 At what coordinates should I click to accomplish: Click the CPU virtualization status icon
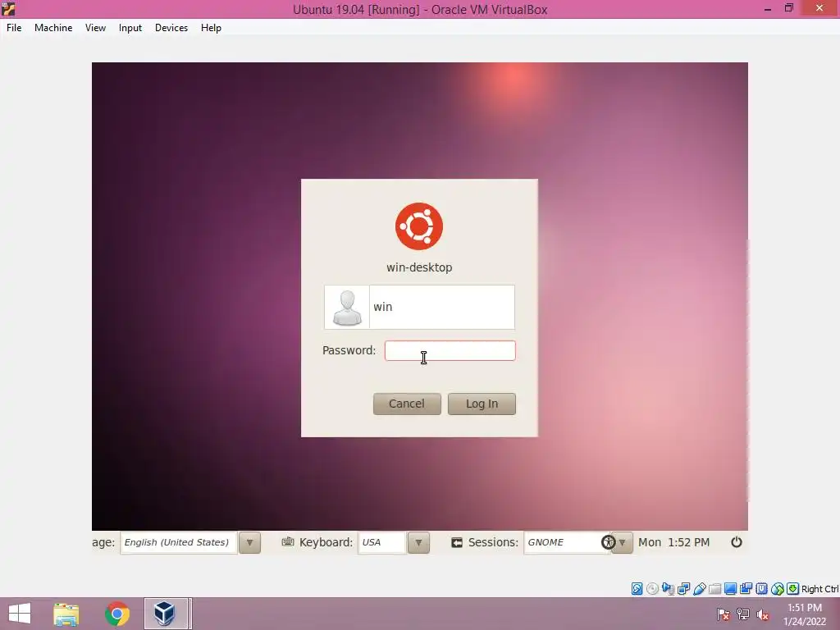point(761,589)
